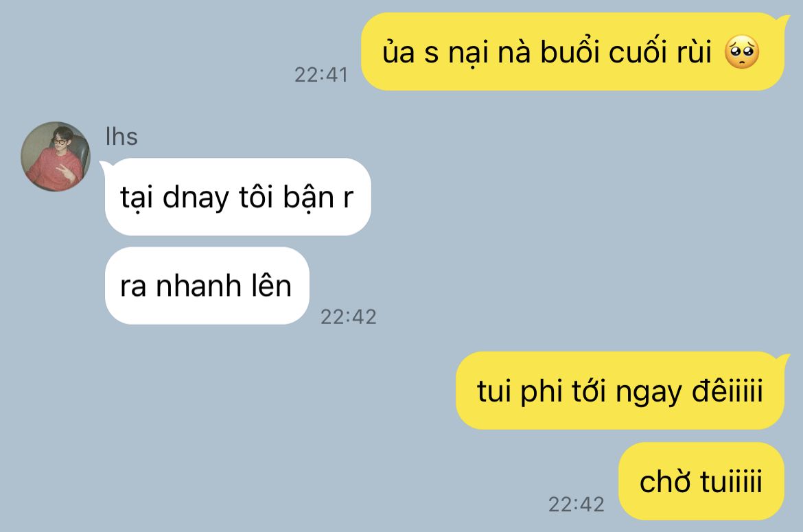803x532 pixels.
Task: Click the word "chờ" in the last bubble
Action: (665, 481)
